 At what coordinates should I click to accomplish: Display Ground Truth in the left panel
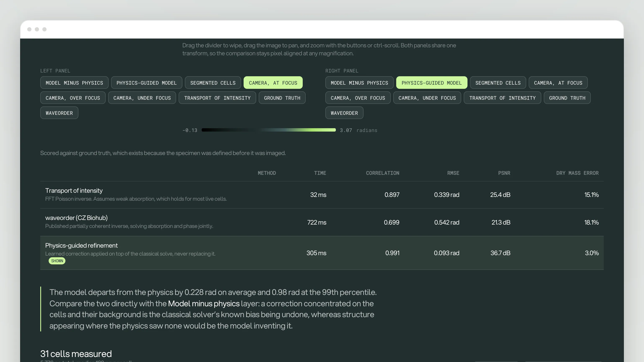(x=282, y=98)
